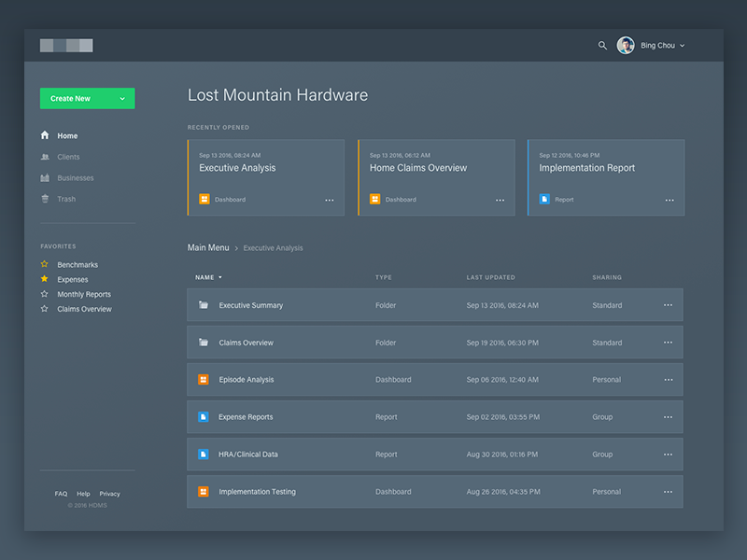
Task: Select the folder icon beside Executive Summary
Action: tap(204, 304)
